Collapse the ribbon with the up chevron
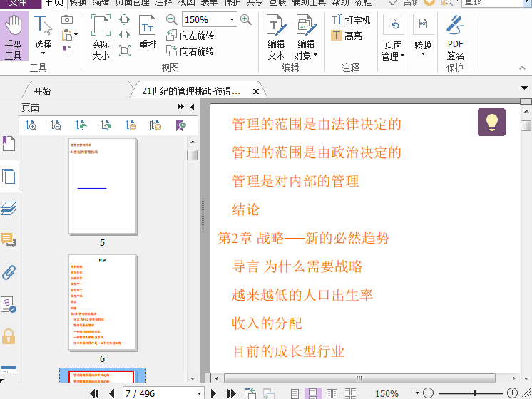Image resolution: width=532 pixels, height=399 pixels. 522,68
